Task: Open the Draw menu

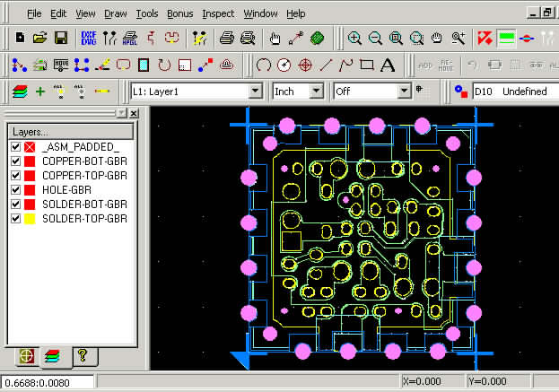Action: click(x=115, y=13)
